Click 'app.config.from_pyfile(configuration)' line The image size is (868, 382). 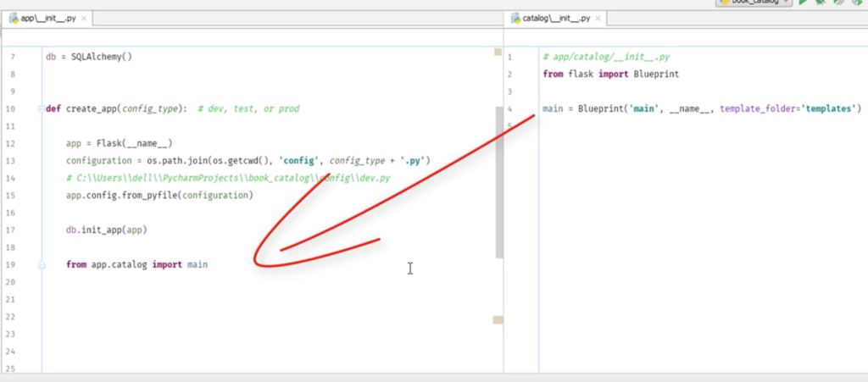pyautogui.click(x=159, y=196)
